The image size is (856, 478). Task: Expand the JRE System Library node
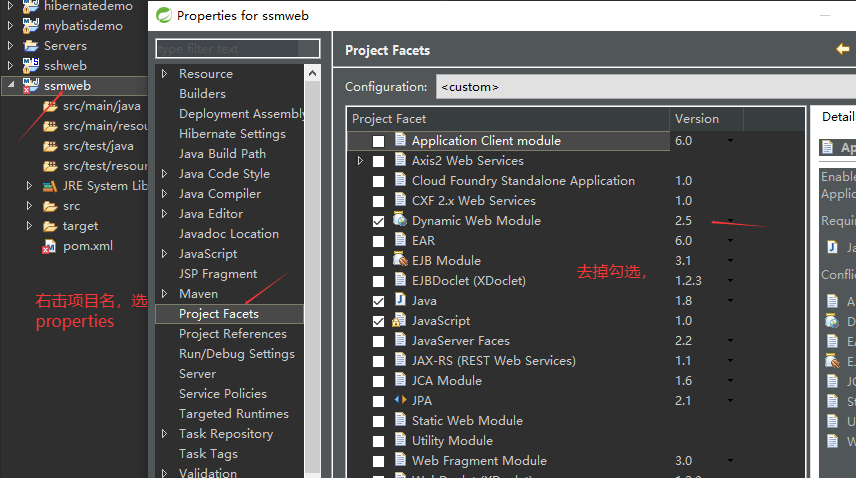pyautogui.click(x=29, y=186)
